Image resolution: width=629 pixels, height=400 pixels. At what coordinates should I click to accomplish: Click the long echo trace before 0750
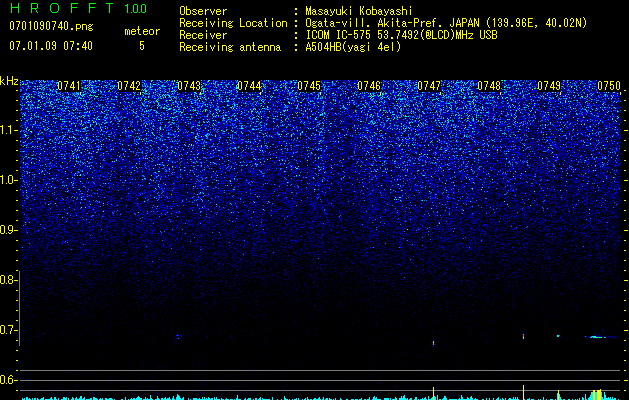[x=600, y=337]
